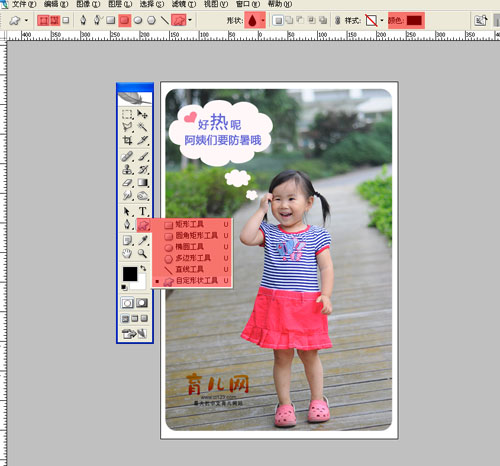500x466 pixels.
Task: Click the black foreground color box
Action: pos(129,274)
